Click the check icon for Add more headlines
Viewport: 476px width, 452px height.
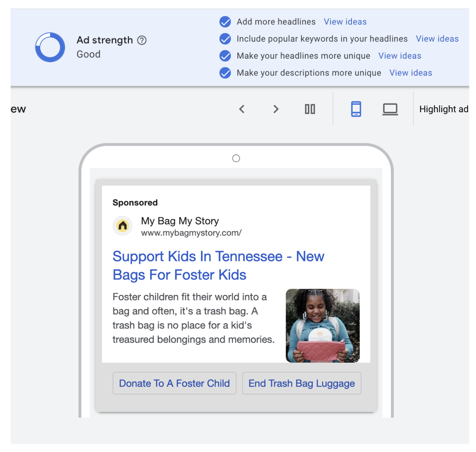click(225, 22)
